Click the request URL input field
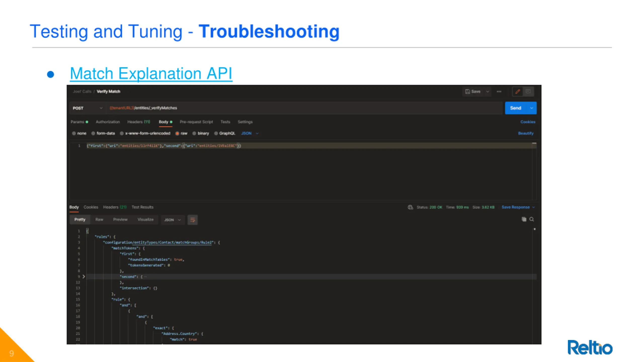 coord(302,108)
